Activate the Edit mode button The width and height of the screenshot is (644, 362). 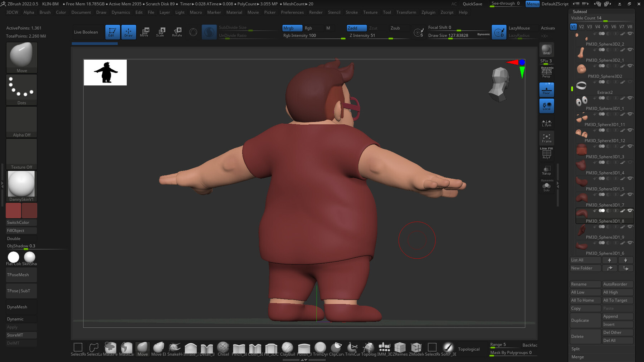112,32
